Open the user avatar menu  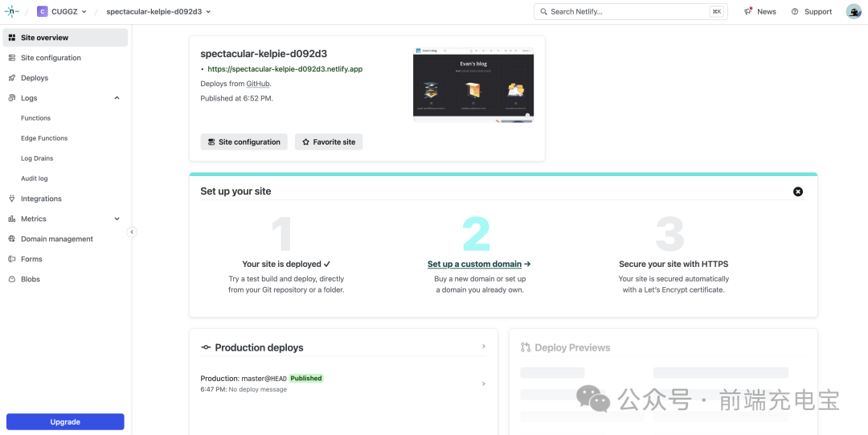click(854, 11)
